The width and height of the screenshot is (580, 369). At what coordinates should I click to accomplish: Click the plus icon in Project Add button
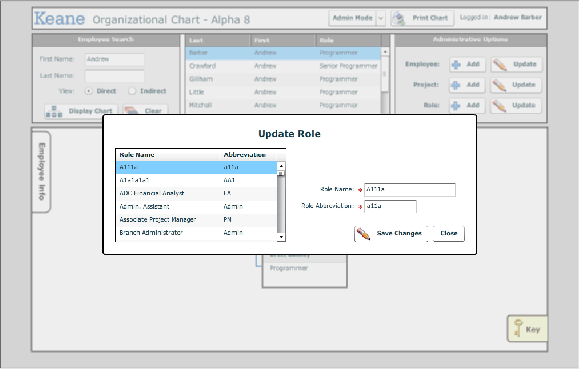(x=456, y=85)
